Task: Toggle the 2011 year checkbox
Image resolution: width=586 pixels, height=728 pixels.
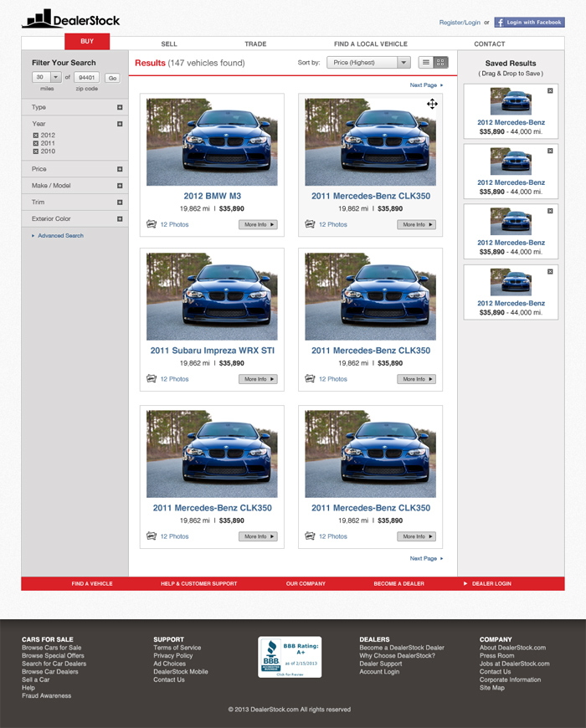Action: (x=35, y=143)
